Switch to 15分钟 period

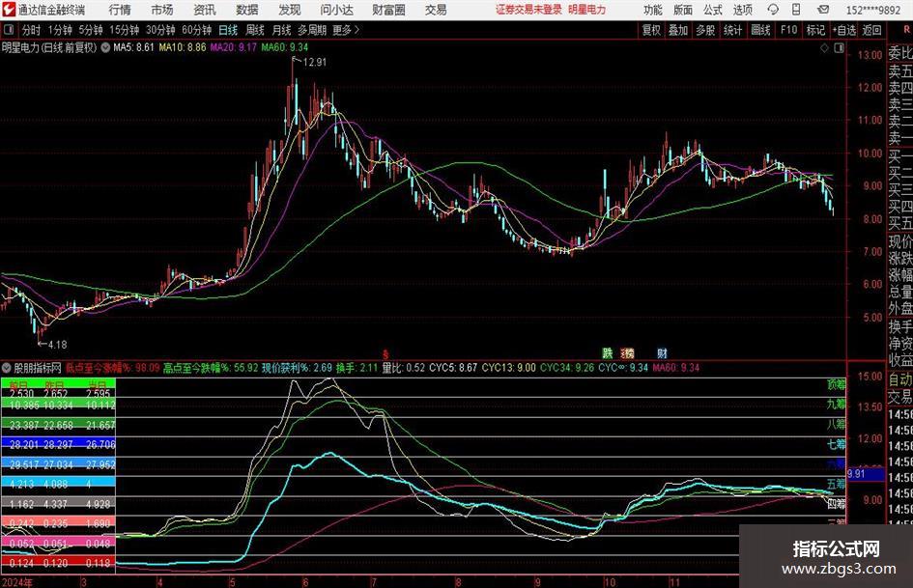(x=125, y=30)
